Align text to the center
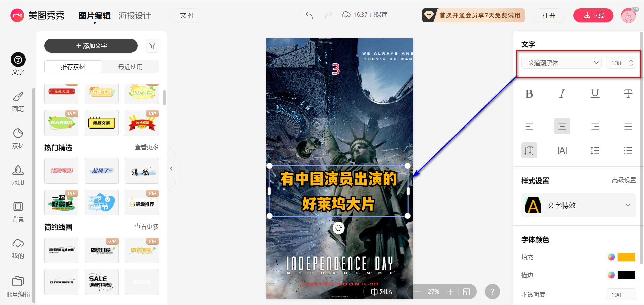The image size is (644, 305). click(x=562, y=126)
